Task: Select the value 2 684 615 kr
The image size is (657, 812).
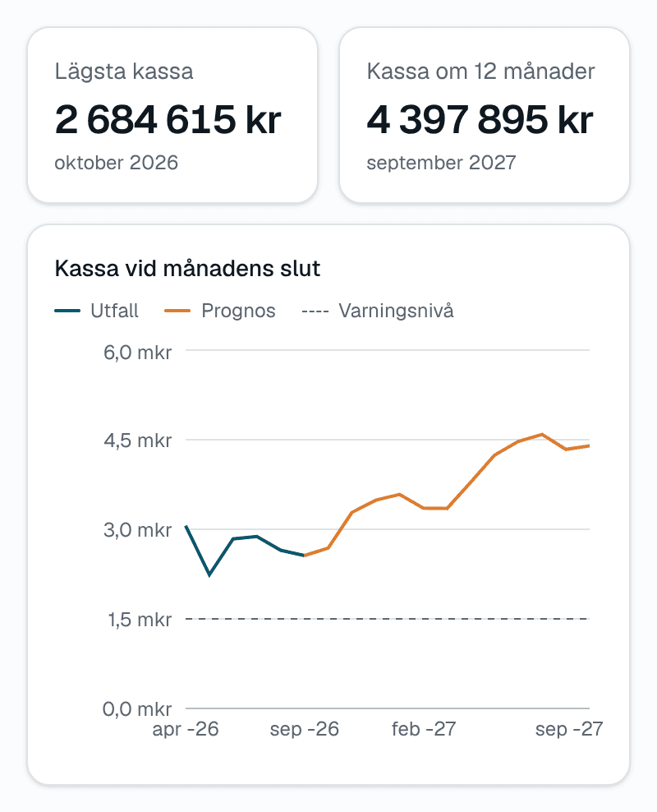Action: pos(168,120)
